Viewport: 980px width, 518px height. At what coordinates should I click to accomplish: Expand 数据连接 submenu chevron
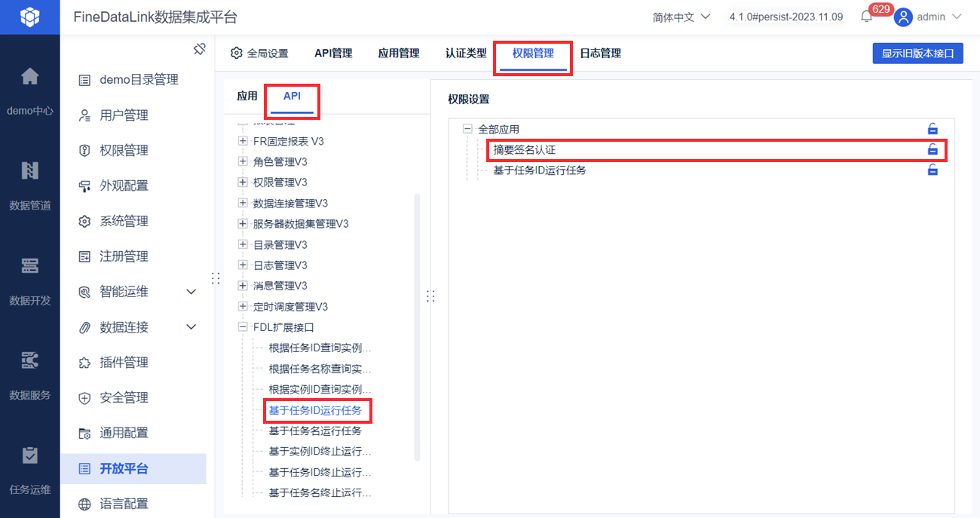point(191,327)
